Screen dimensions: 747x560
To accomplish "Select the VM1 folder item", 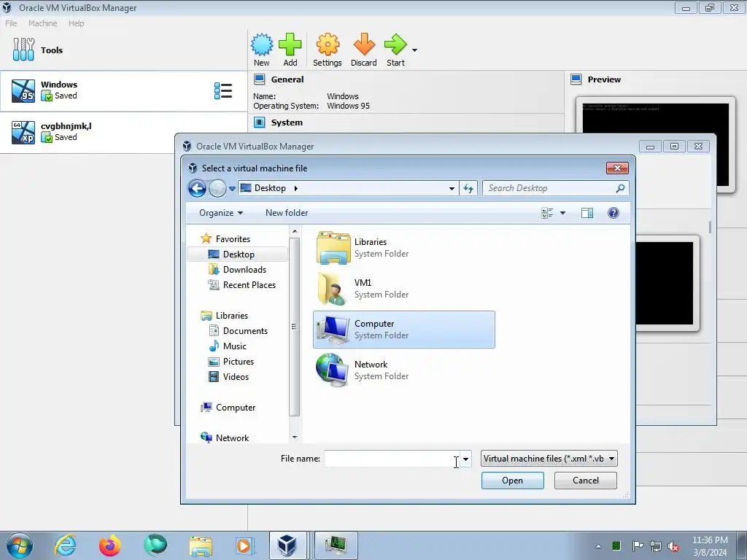I will [x=403, y=289].
